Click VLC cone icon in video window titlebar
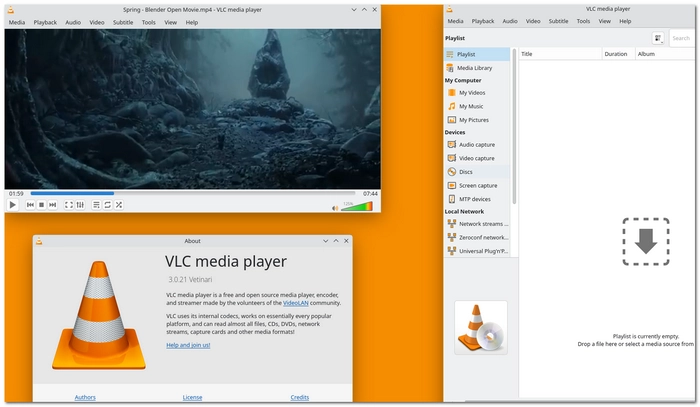Screen dimensions: 700x407 pyautogui.click(x=11, y=9)
